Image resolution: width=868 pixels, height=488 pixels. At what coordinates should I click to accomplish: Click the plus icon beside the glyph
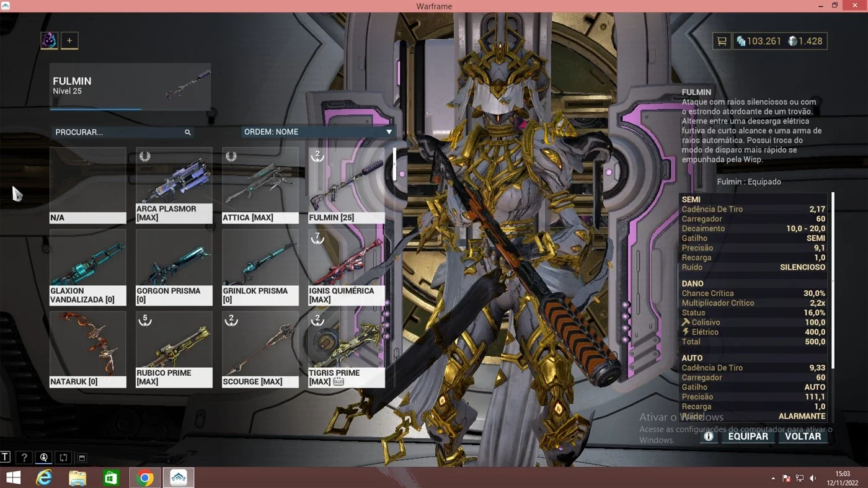(69, 41)
